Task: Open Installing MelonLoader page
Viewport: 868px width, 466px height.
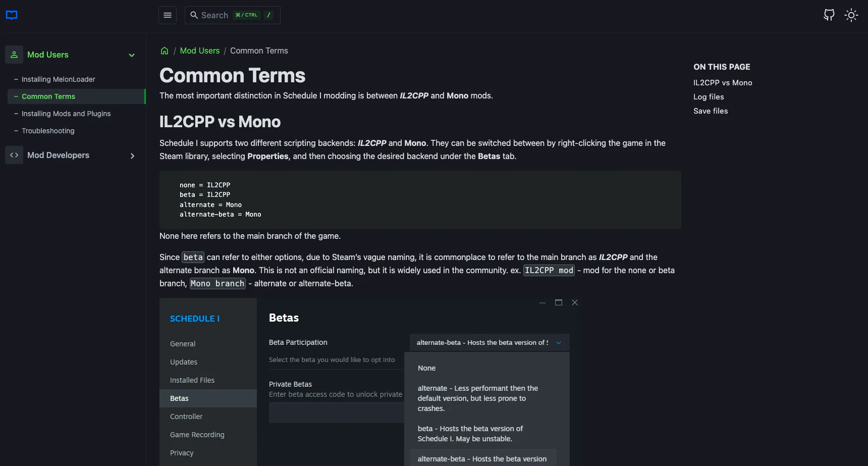Action: 58,79
